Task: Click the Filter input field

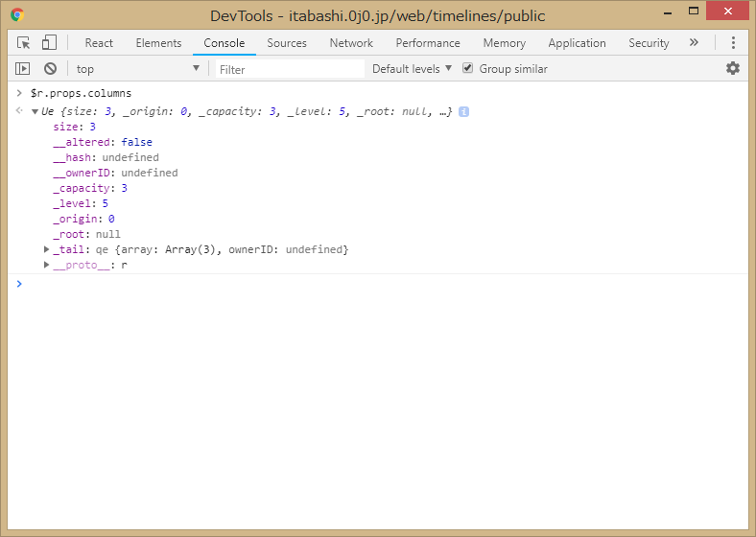Action: click(288, 69)
